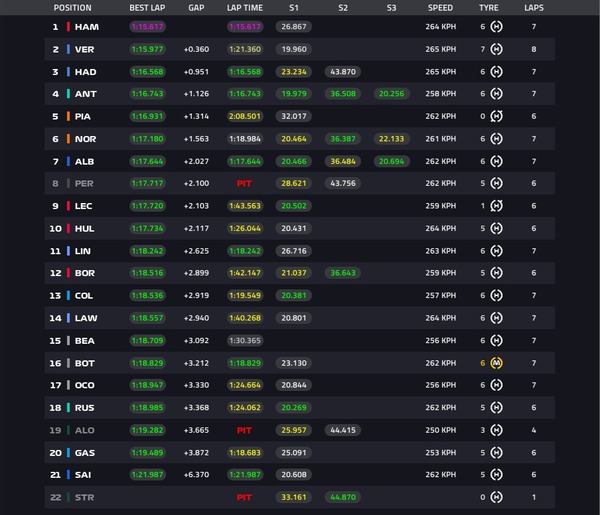Click the hard tyre icon in BEA's row

click(496, 341)
